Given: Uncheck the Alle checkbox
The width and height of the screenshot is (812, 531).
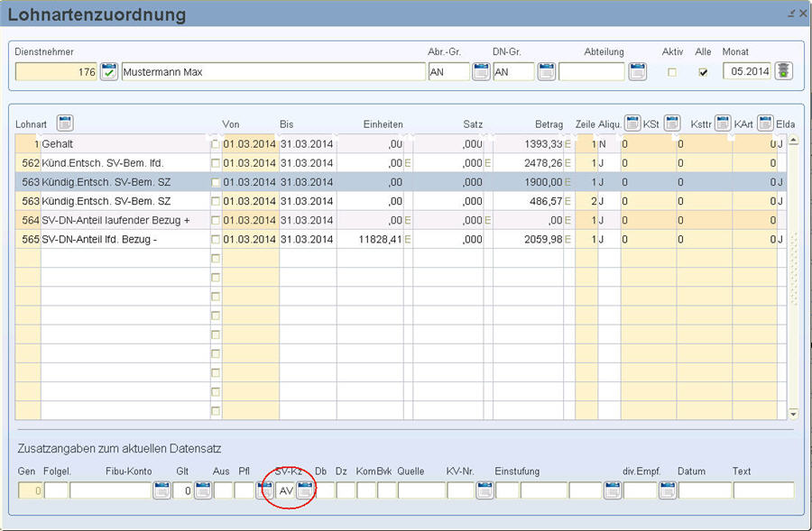Looking at the screenshot, I should coord(703,72).
